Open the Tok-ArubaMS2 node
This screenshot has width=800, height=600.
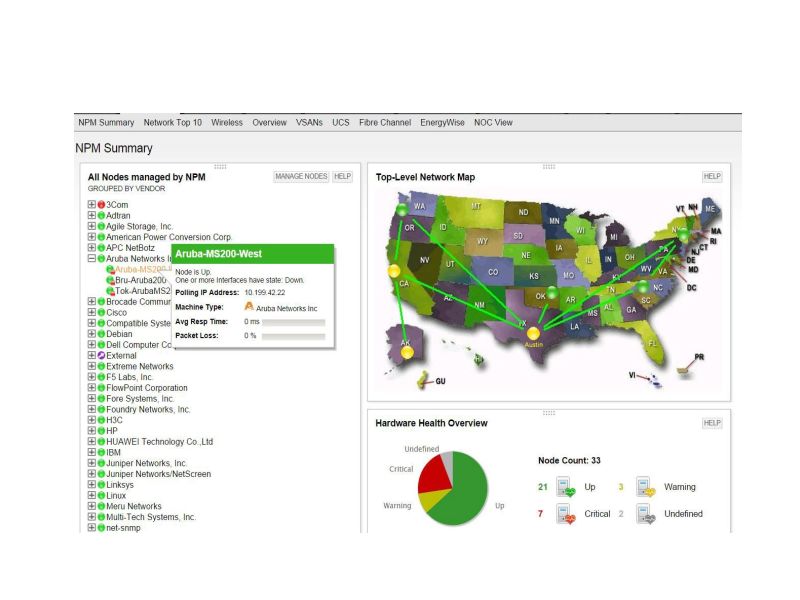pos(143,291)
